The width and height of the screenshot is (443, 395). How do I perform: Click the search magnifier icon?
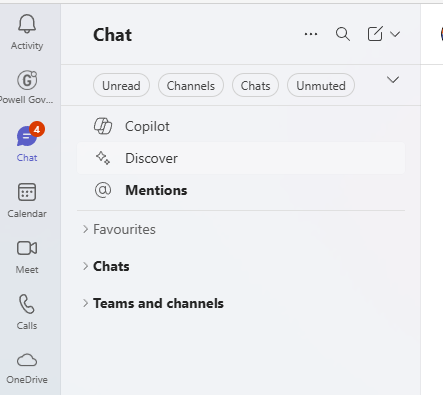(x=343, y=34)
